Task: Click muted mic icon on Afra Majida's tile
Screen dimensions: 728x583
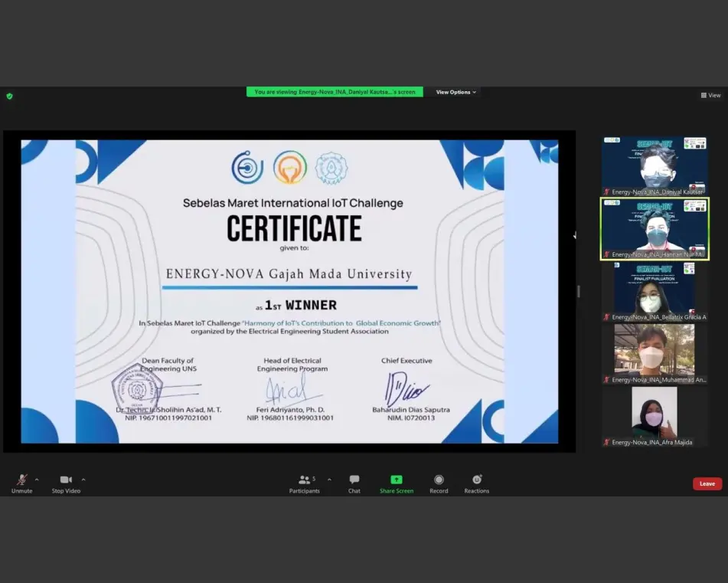Action: (606, 443)
